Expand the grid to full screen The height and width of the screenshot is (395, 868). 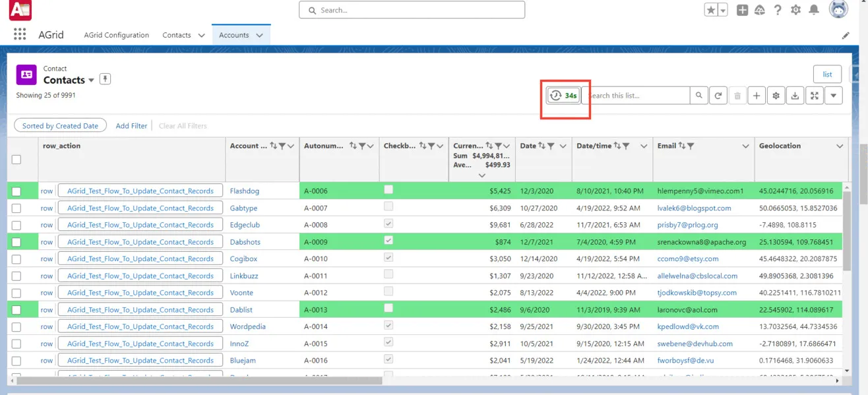pyautogui.click(x=814, y=95)
